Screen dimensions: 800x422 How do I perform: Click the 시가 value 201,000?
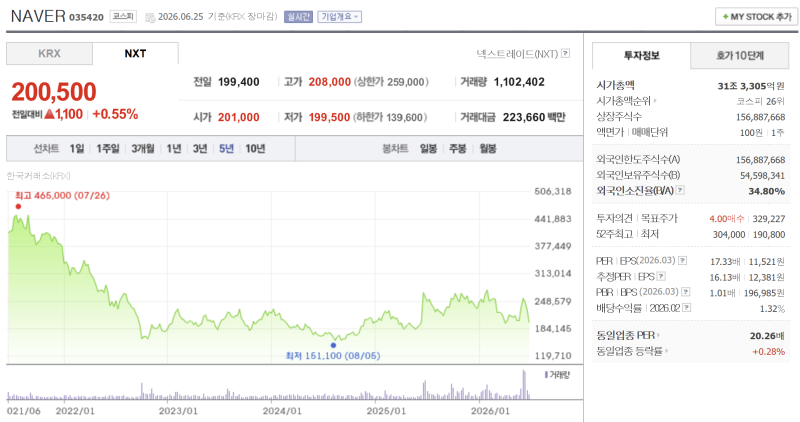coord(239,117)
